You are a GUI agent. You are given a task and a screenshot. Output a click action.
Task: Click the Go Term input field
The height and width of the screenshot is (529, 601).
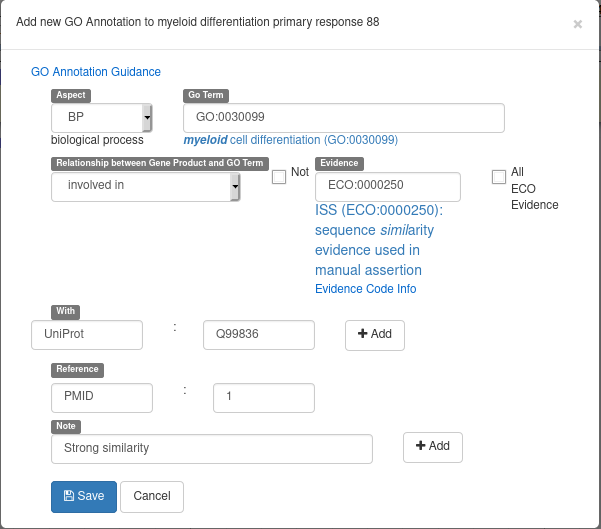point(343,118)
